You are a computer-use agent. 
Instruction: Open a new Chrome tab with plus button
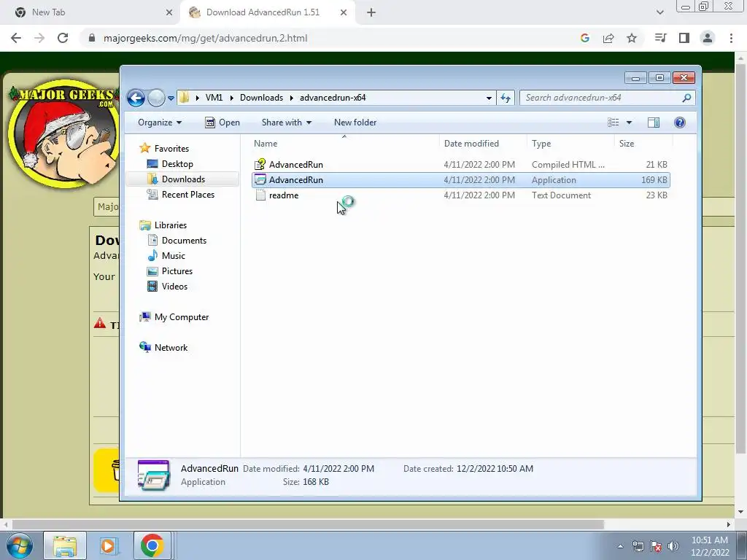pyautogui.click(x=371, y=13)
